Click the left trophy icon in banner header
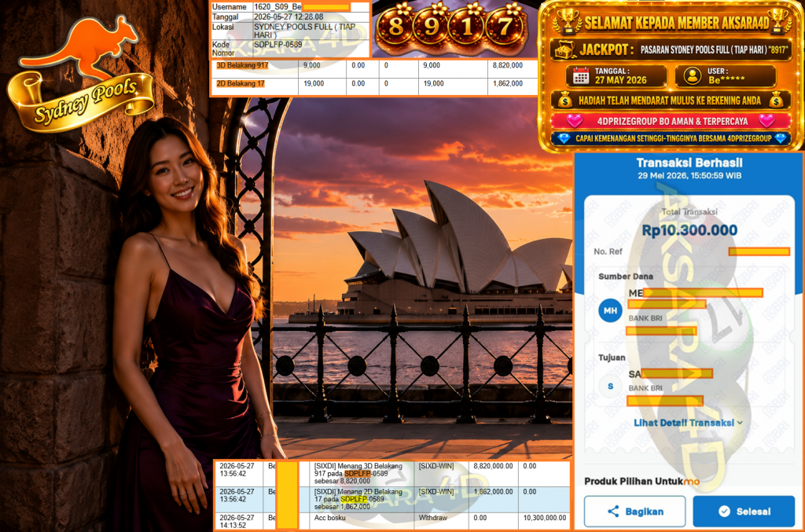Screen dimensions: 805x532 point(568,20)
